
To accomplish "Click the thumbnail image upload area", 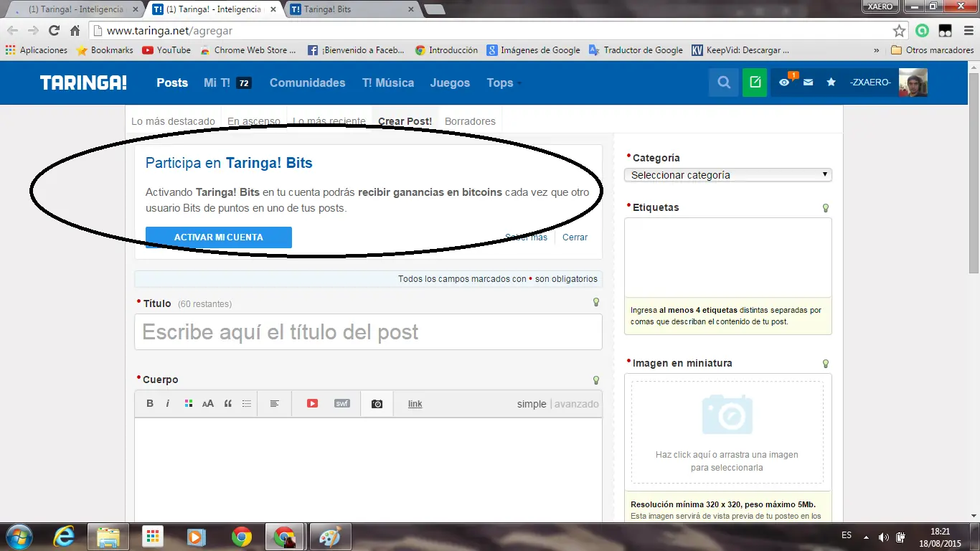I will click(727, 432).
